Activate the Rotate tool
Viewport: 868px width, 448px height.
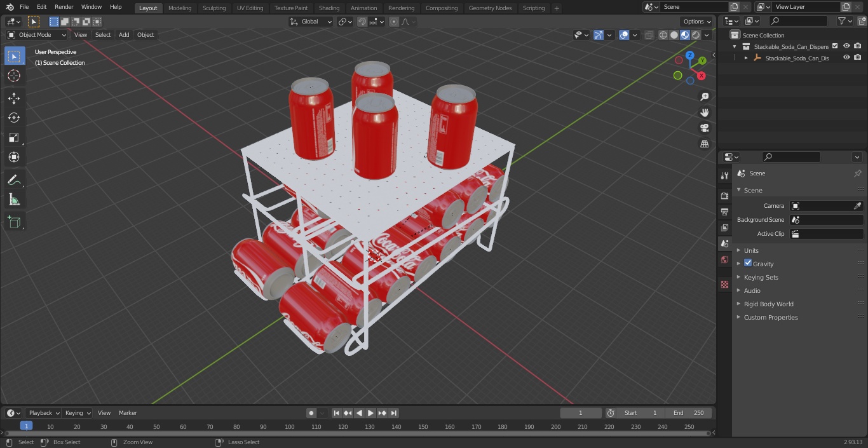point(14,118)
